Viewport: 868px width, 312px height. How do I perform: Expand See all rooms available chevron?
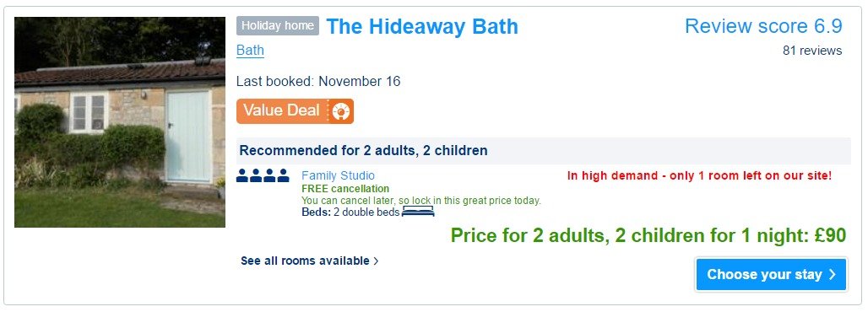tap(377, 261)
